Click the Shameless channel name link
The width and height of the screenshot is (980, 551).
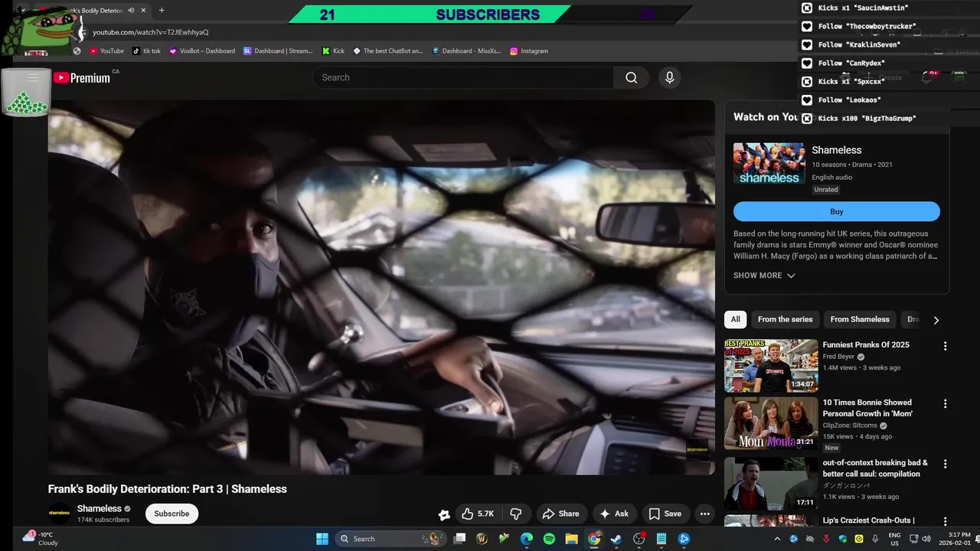(99, 508)
